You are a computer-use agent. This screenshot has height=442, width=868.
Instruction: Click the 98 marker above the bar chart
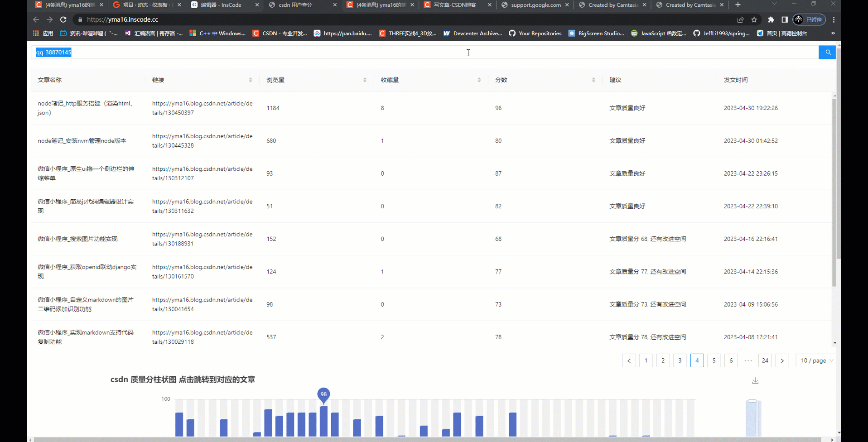pos(323,394)
